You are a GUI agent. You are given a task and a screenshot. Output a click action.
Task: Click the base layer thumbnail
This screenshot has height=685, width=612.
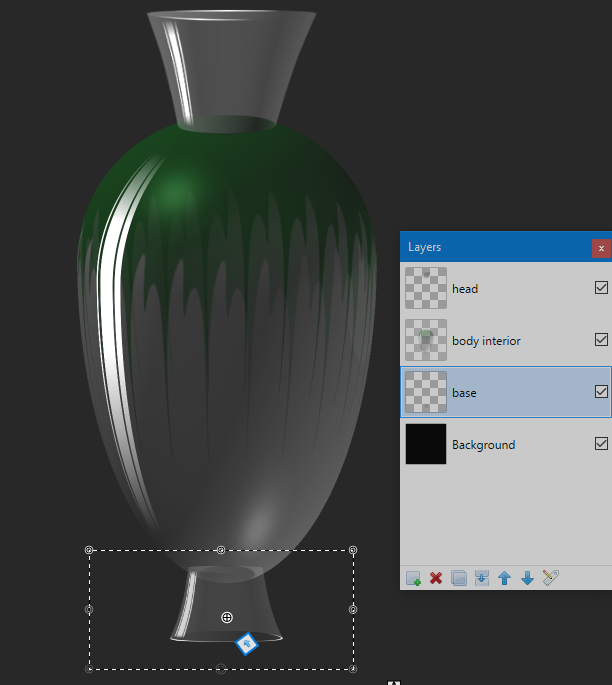[426, 392]
